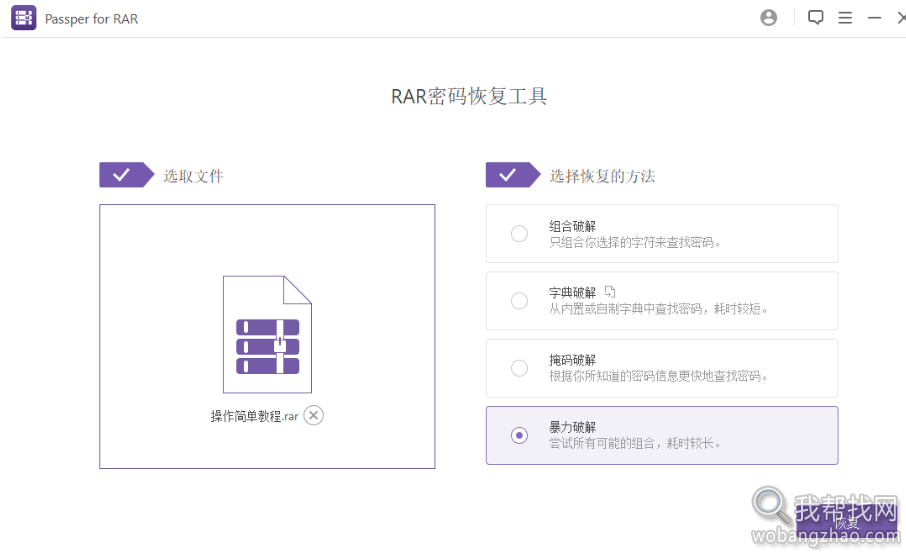This screenshot has width=906, height=555.
Task: Click the 选择恢复的方法 step checkmark badge
Action: [x=513, y=175]
